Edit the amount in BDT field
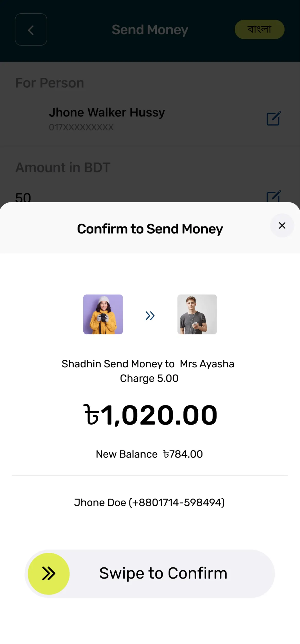The image size is (300, 644). [x=273, y=197]
